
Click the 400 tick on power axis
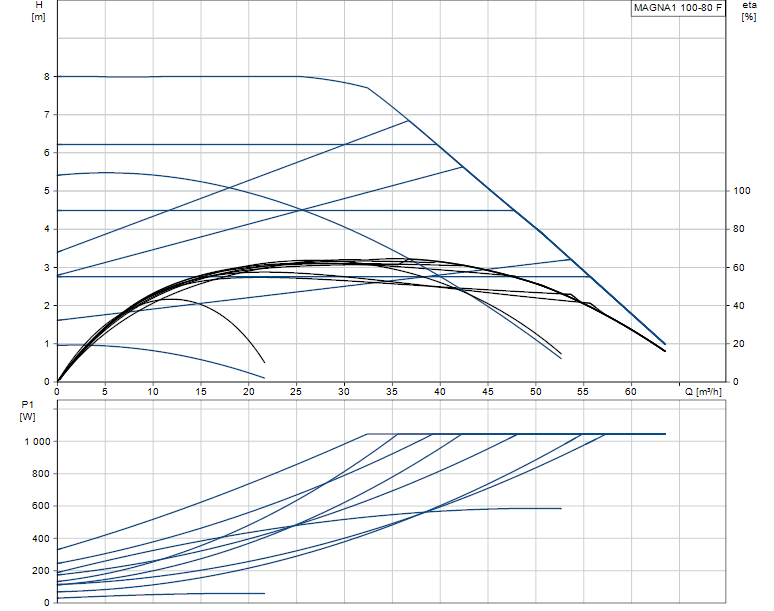(x=41, y=538)
